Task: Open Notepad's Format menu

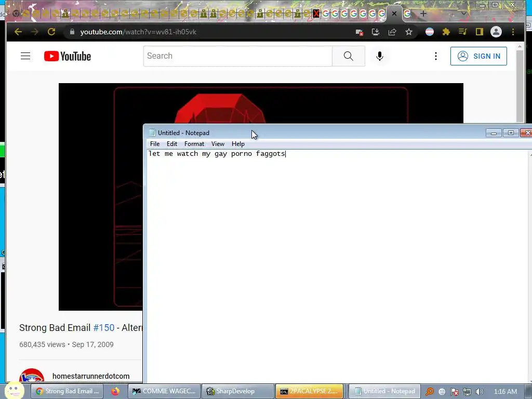Action: coord(194,144)
